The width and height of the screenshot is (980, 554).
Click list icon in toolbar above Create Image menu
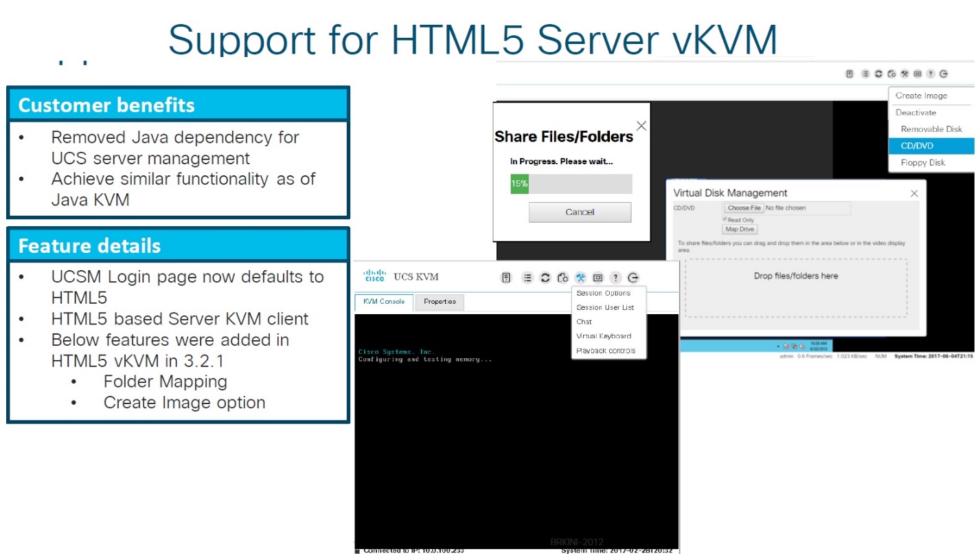point(865,74)
